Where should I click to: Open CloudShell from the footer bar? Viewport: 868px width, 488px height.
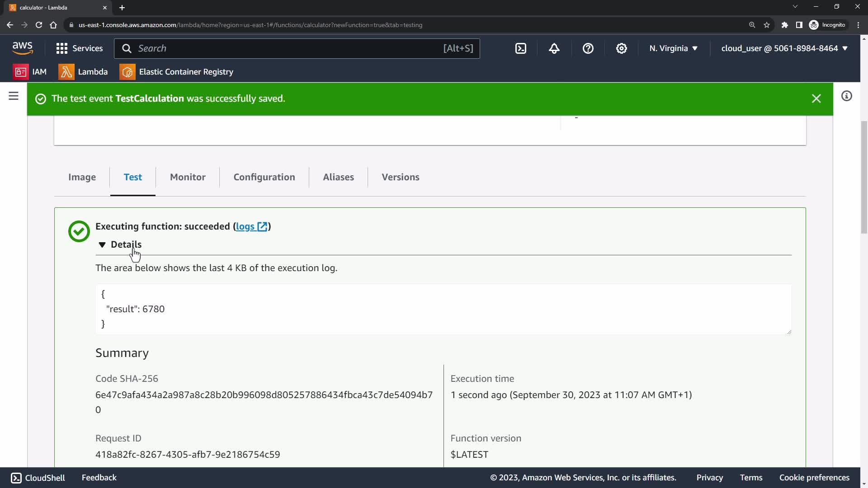click(x=38, y=478)
